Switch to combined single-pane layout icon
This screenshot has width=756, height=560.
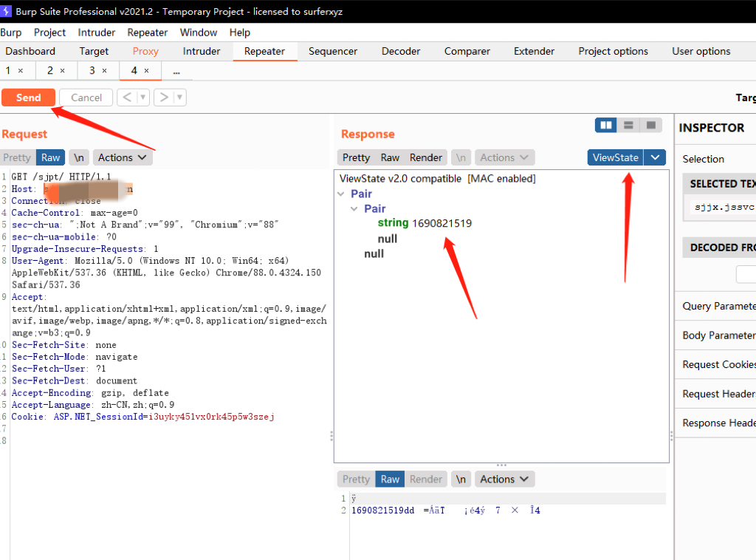point(651,126)
